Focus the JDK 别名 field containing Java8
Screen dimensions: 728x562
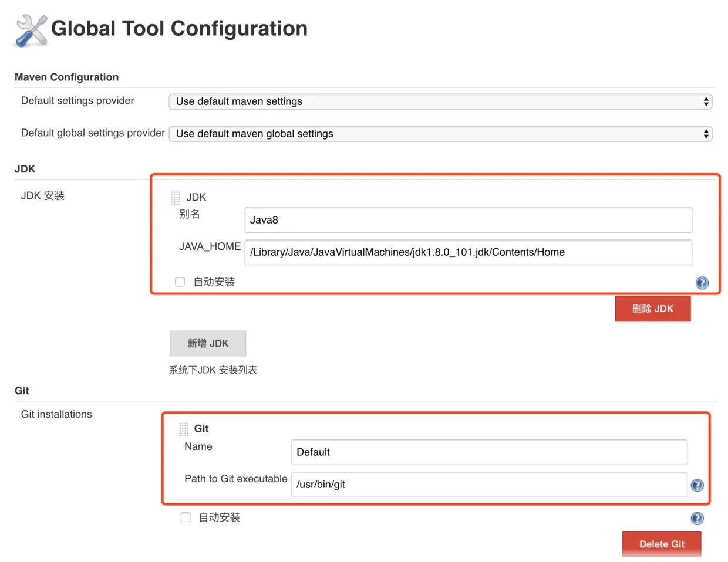[468, 220]
